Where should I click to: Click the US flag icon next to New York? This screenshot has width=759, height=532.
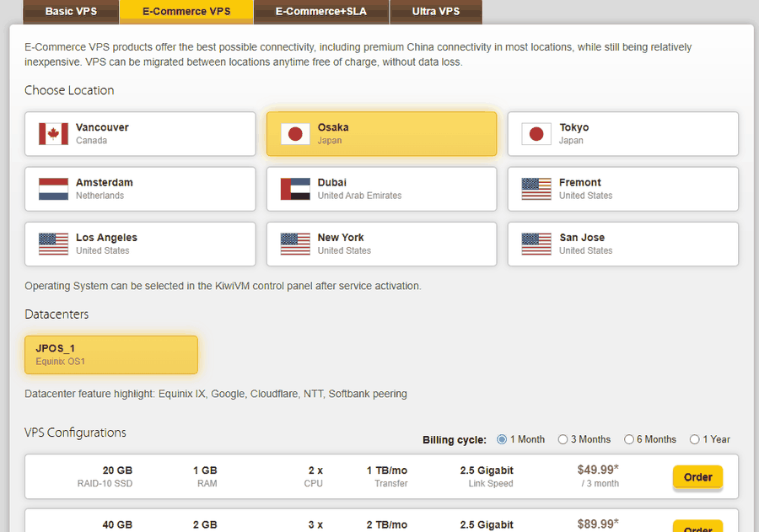[x=295, y=244]
